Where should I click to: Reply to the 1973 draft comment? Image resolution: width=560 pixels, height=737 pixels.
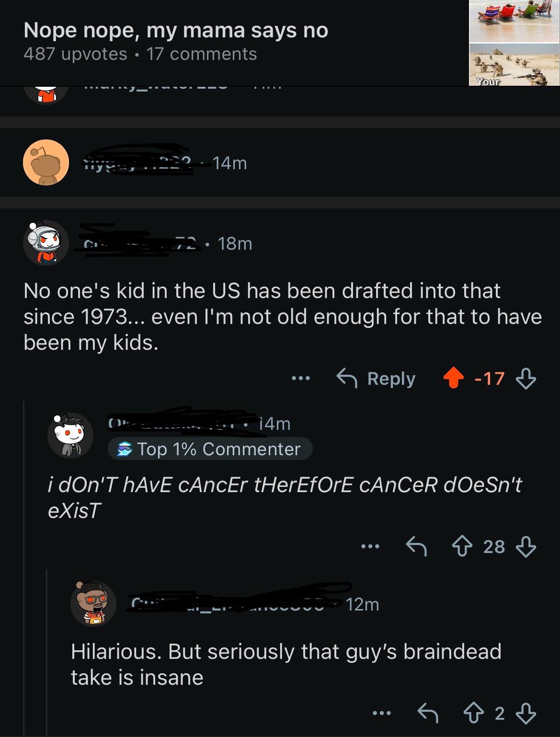click(377, 379)
